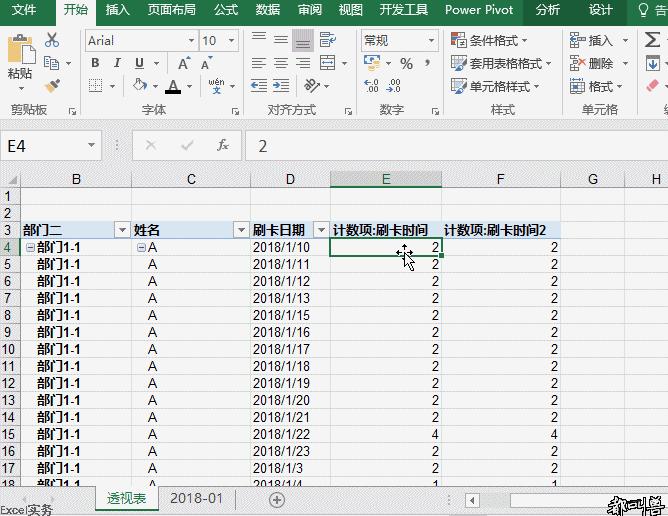The width and height of the screenshot is (668, 516).
Task: Click the phonetic guide wén icon
Action: [216, 86]
